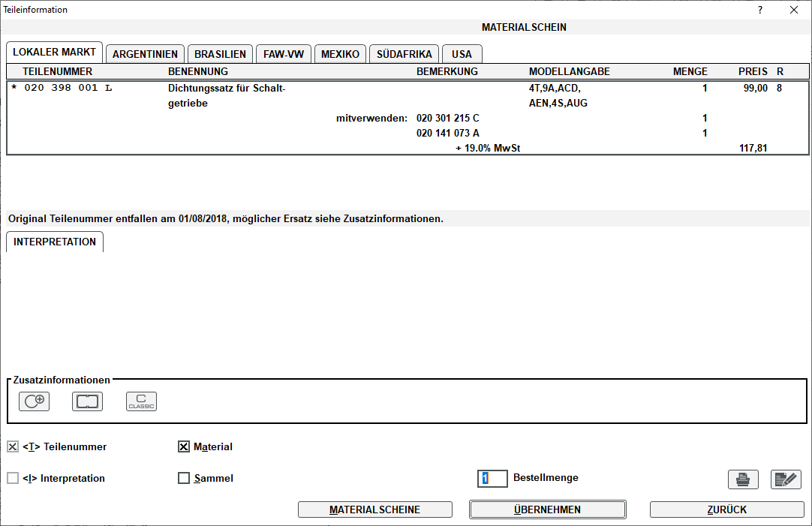Viewport: 812px width, 526px height.
Task: Go to the MEXIKO tab
Action: pos(340,54)
